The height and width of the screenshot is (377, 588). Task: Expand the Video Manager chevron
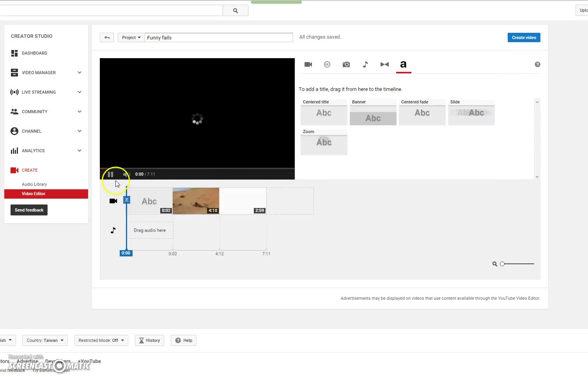[80, 73]
